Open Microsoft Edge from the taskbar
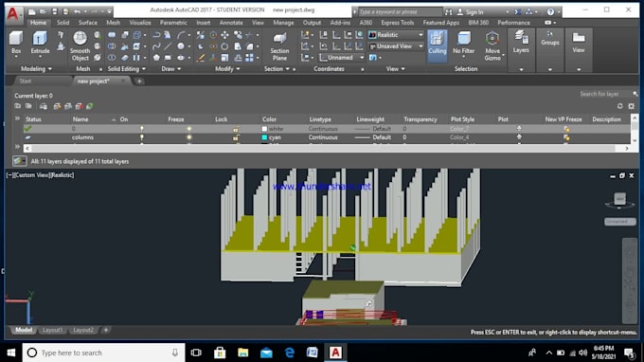This screenshot has width=644, height=362. (289, 353)
